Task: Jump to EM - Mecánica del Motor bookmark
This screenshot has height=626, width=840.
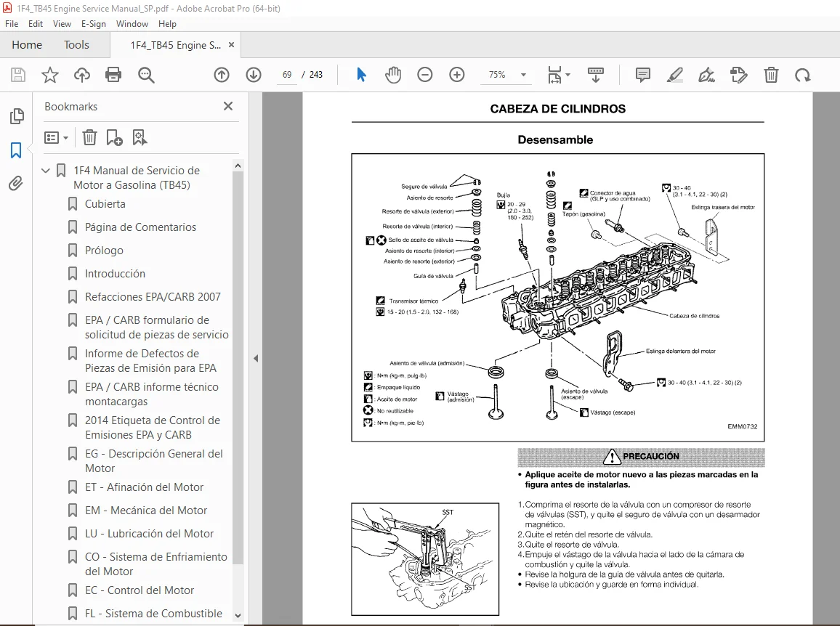Action: coord(146,511)
